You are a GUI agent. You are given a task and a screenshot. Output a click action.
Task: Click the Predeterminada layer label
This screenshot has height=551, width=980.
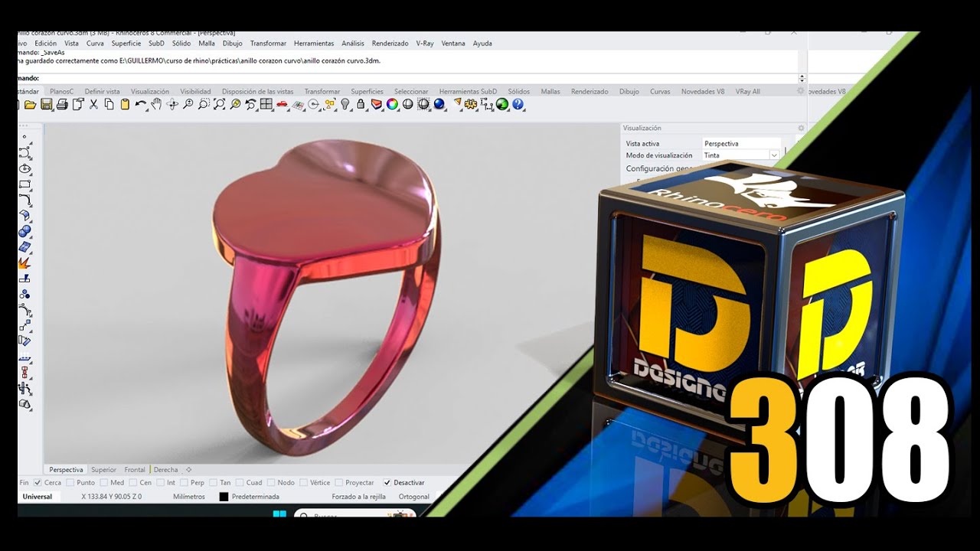click(x=256, y=497)
